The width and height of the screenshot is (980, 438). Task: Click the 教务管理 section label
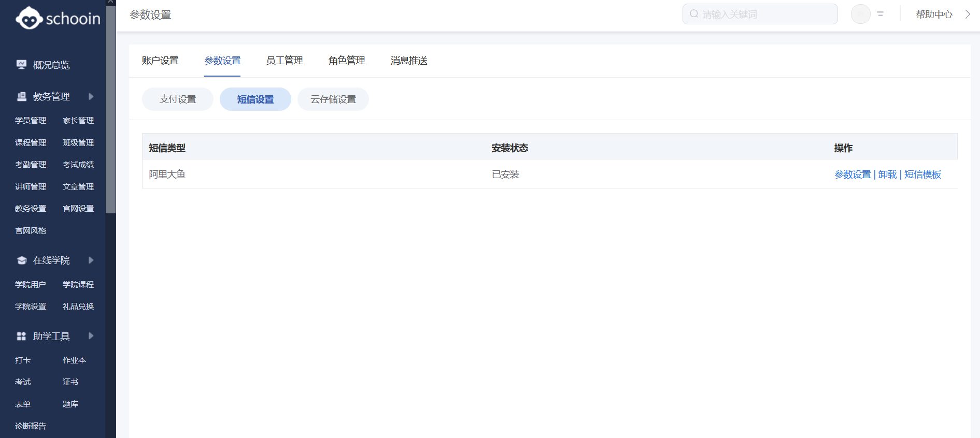(x=51, y=96)
